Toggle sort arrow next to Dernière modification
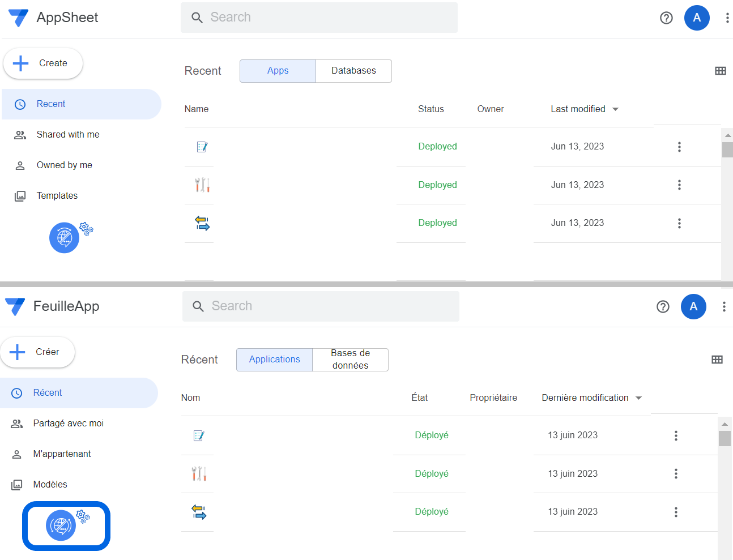733x560 pixels. pos(639,398)
